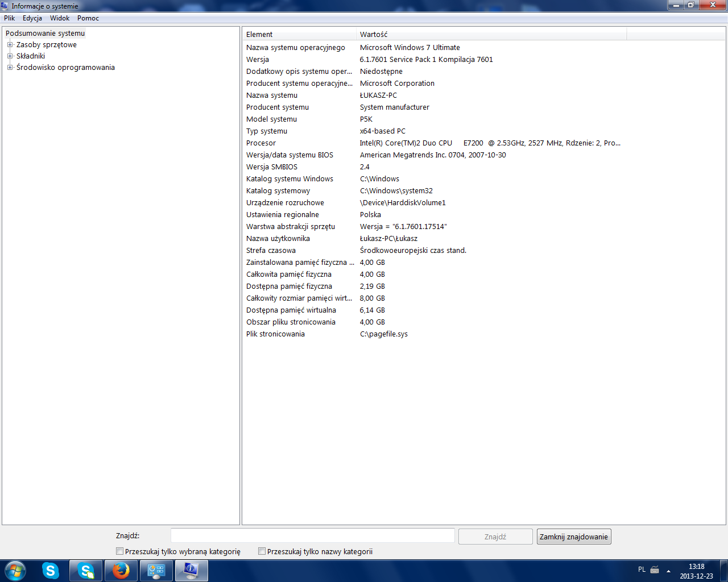Launch the pinned Skype taskbar icon

(51, 571)
